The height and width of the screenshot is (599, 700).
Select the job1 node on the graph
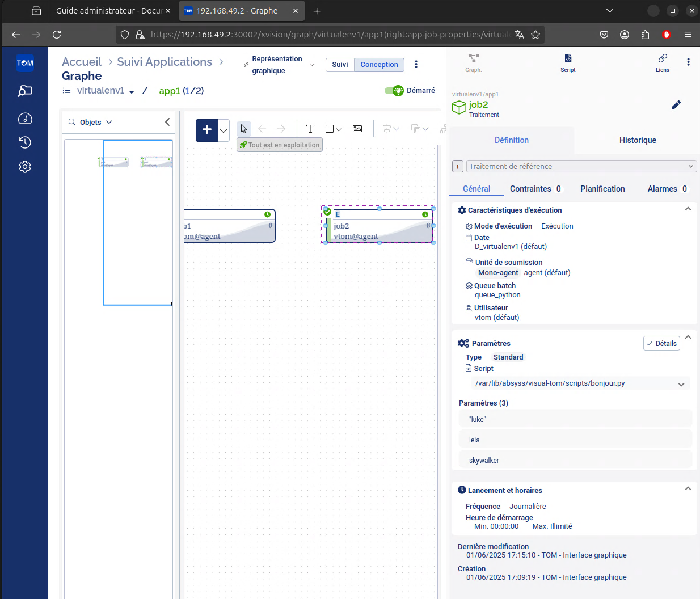tap(230, 226)
